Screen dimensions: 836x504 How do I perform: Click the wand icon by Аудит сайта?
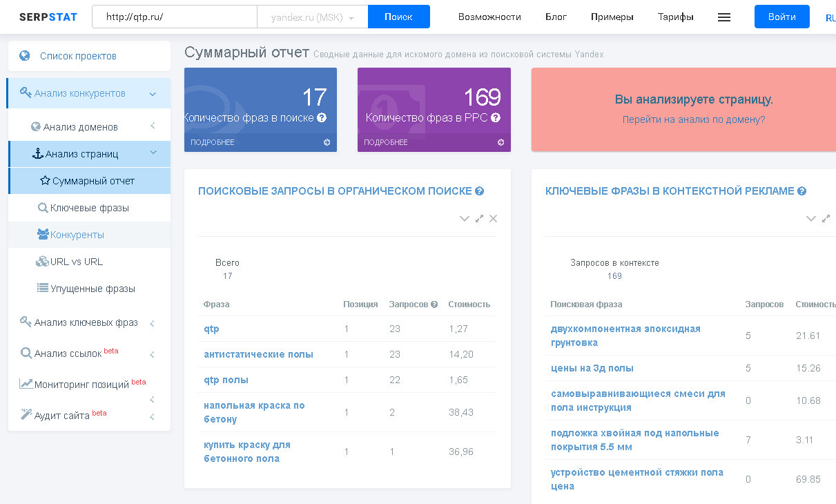[26, 415]
